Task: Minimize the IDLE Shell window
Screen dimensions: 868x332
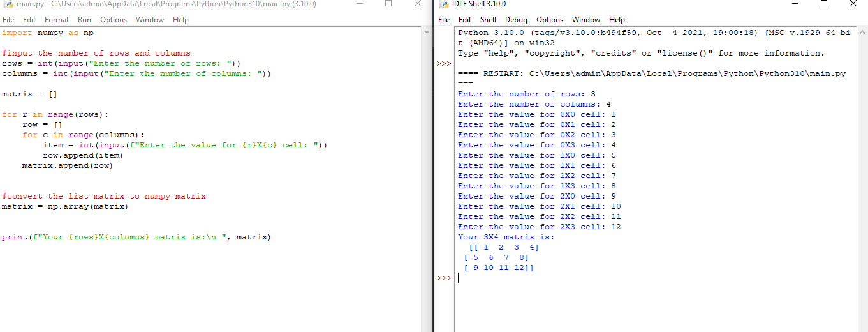Action: point(795,4)
